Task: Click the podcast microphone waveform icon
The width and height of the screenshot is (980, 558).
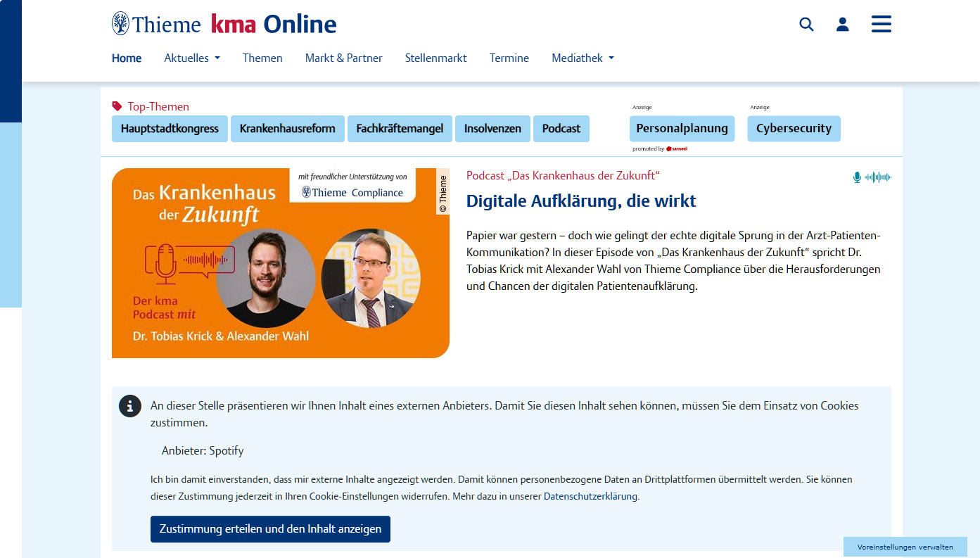Action: (x=872, y=177)
